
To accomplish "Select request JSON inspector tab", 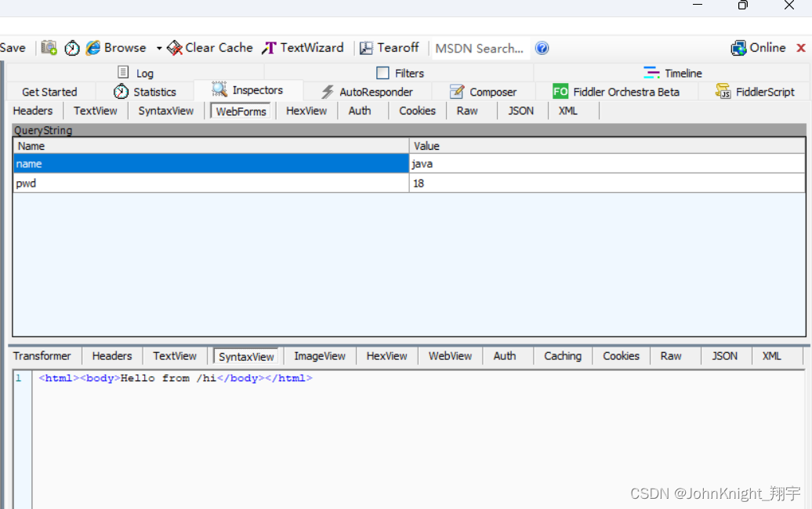I will click(x=520, y=111).
